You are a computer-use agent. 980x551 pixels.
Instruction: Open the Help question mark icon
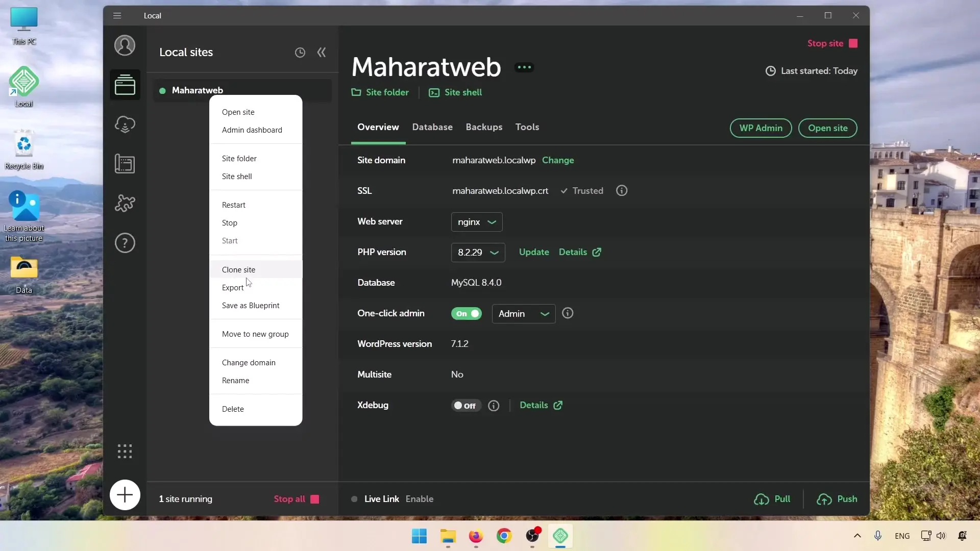click(x=125, y=243)
